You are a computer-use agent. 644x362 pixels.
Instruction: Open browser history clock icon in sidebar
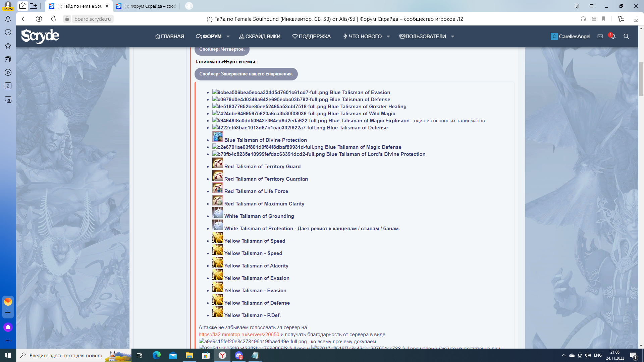click(8, 32)
